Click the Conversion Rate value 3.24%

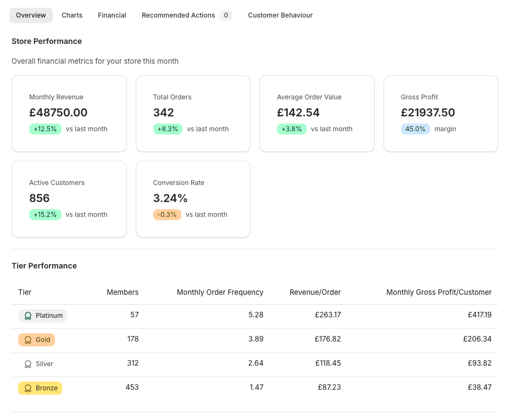click(x=170, y=198)
